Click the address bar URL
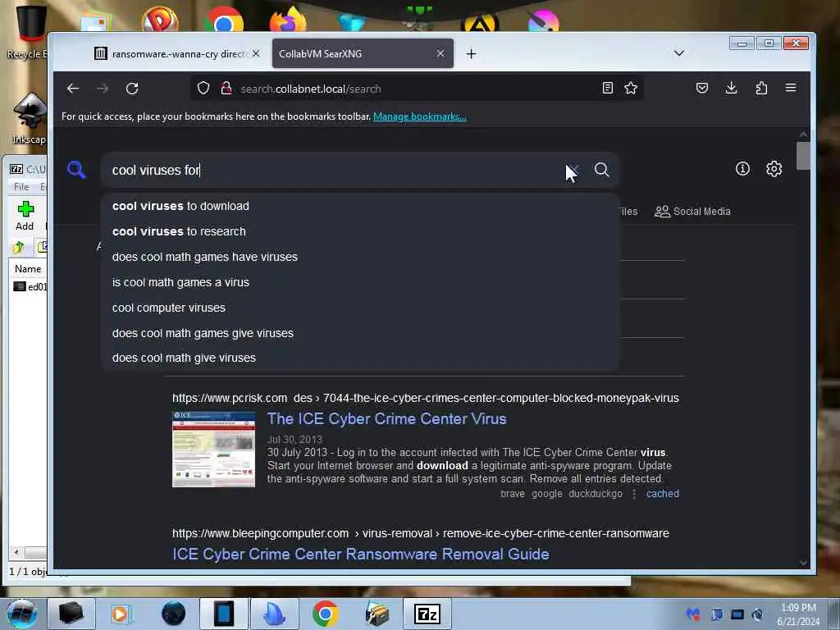This screenshot has width=840, height=630. [311, 89]
